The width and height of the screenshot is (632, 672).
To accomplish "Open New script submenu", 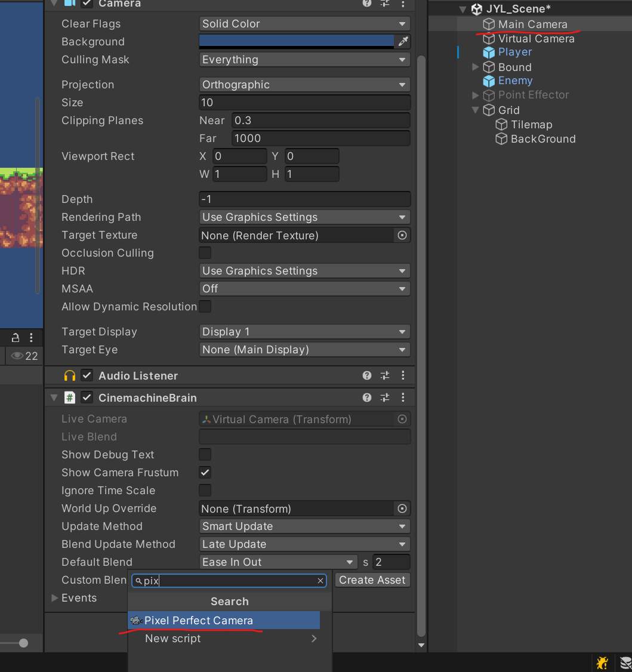I will coord(230,639).
